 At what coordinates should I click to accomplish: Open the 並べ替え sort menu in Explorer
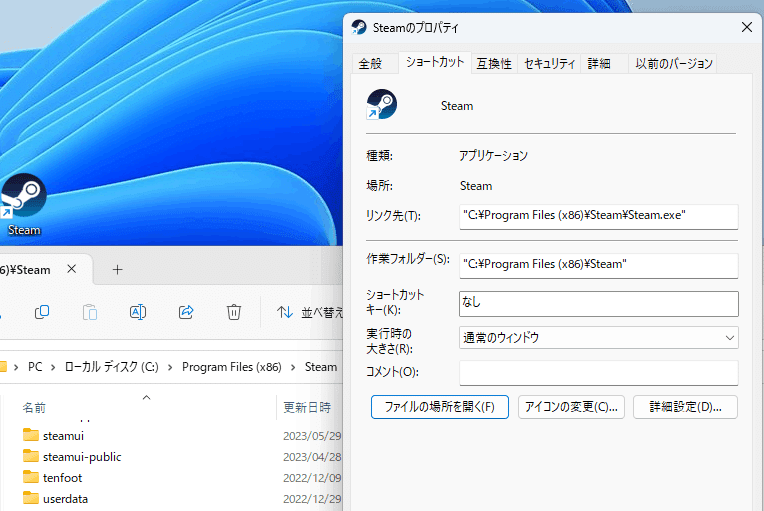[310, 312]
